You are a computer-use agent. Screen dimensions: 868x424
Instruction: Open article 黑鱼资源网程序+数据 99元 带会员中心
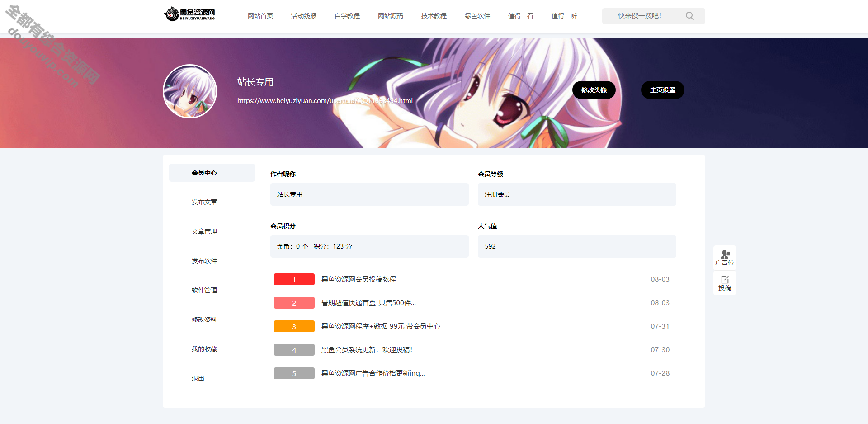(381, 326)
